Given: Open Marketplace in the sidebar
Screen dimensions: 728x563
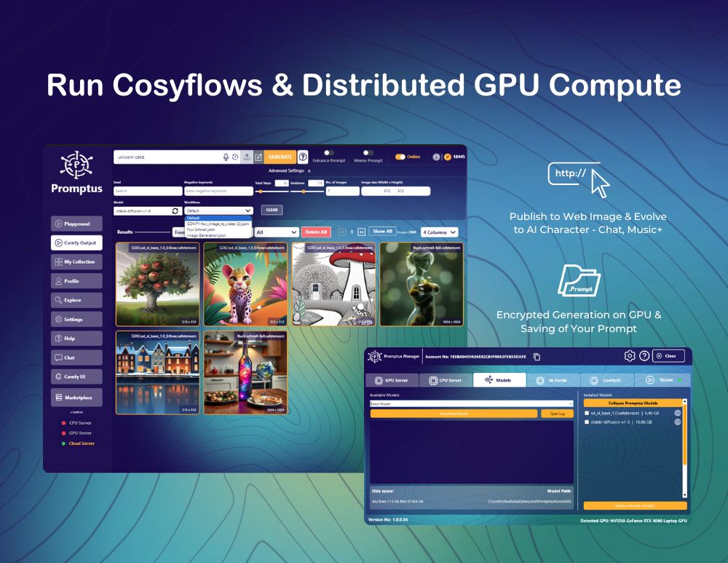Looking at the screenshot, I should pos(76,397).
